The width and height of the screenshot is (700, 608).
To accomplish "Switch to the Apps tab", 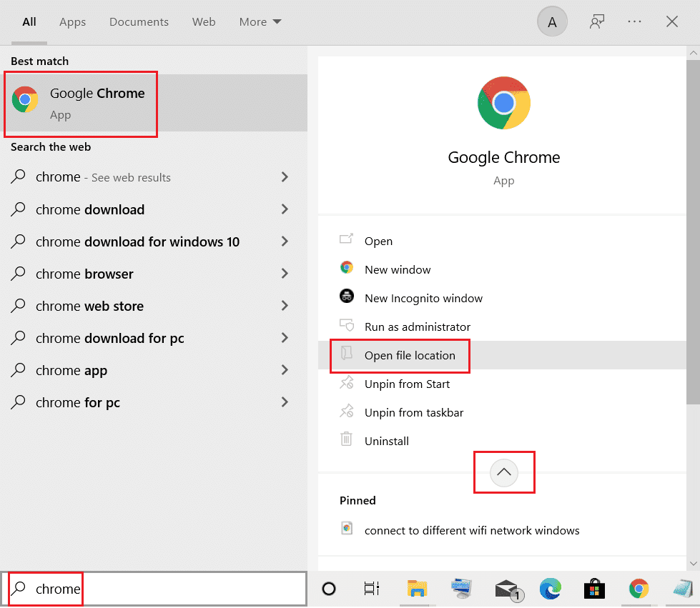I will 72,21.
